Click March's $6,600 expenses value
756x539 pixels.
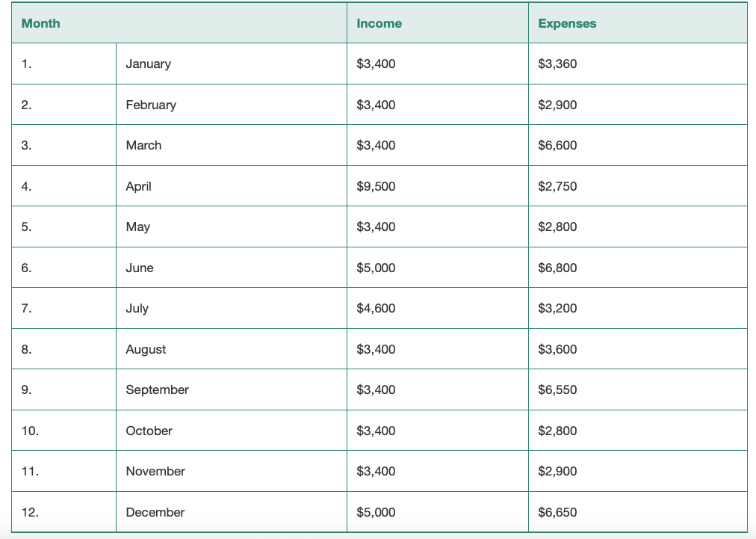pos(557,145)
